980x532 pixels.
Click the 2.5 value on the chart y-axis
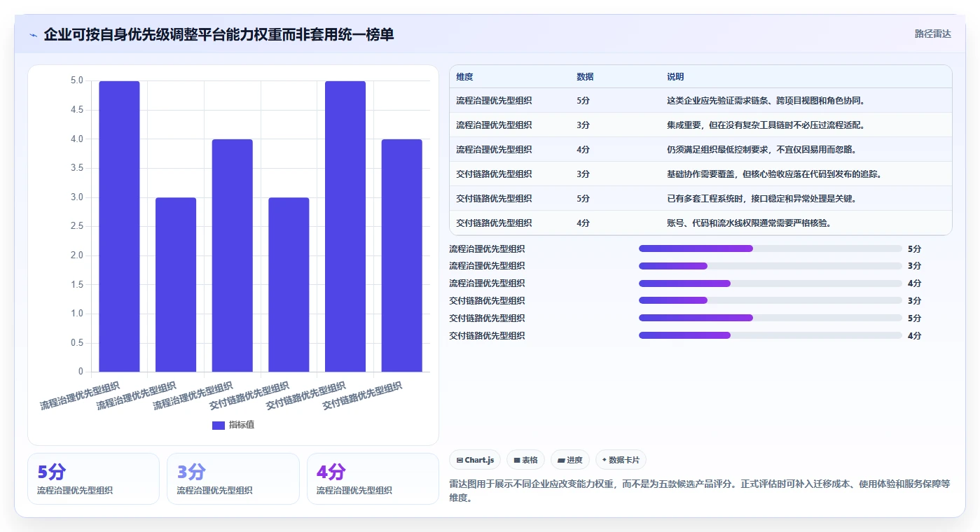tap(77, 226)
